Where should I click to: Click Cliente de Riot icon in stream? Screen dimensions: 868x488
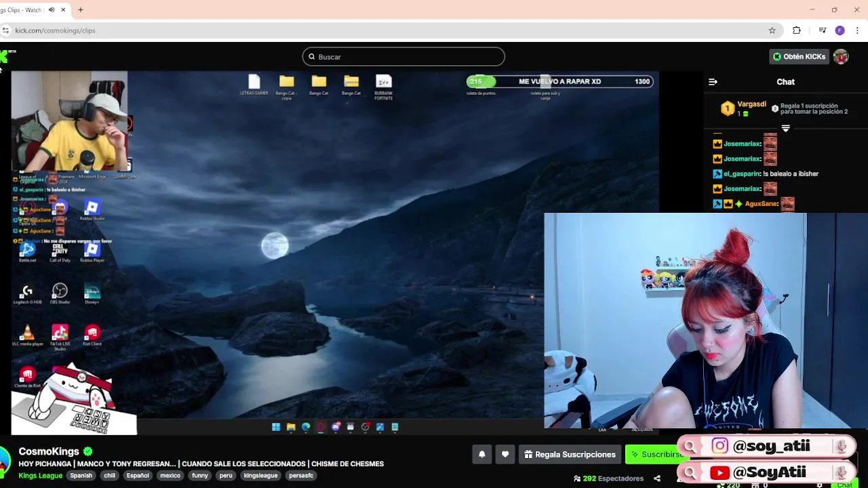(27, 376)
